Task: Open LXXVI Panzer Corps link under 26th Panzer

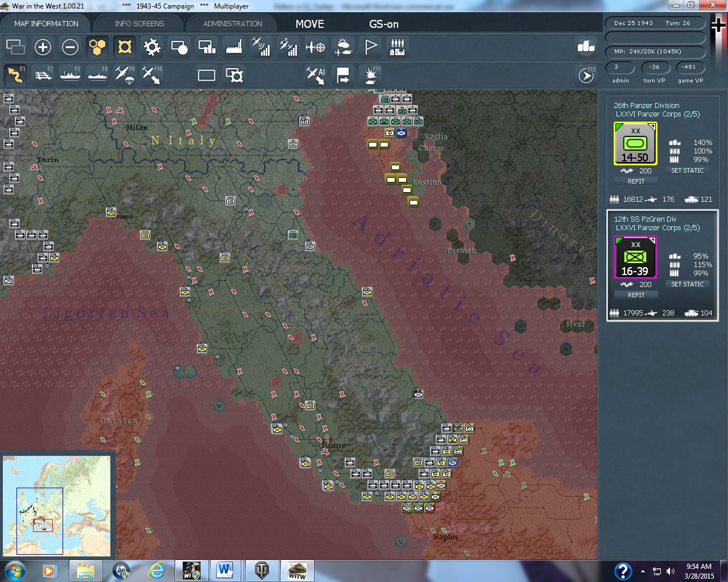Action: (x=657, y=114)
